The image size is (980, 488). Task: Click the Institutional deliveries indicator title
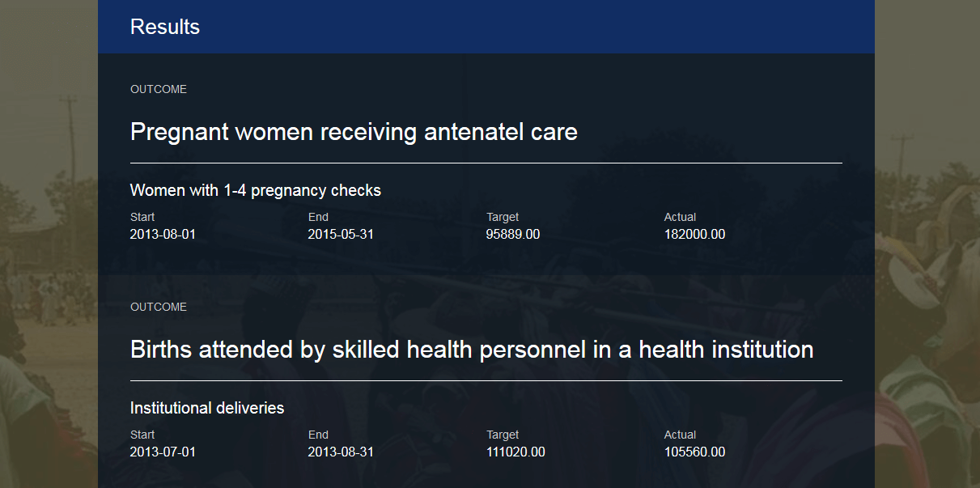click(x=207, y=408)
